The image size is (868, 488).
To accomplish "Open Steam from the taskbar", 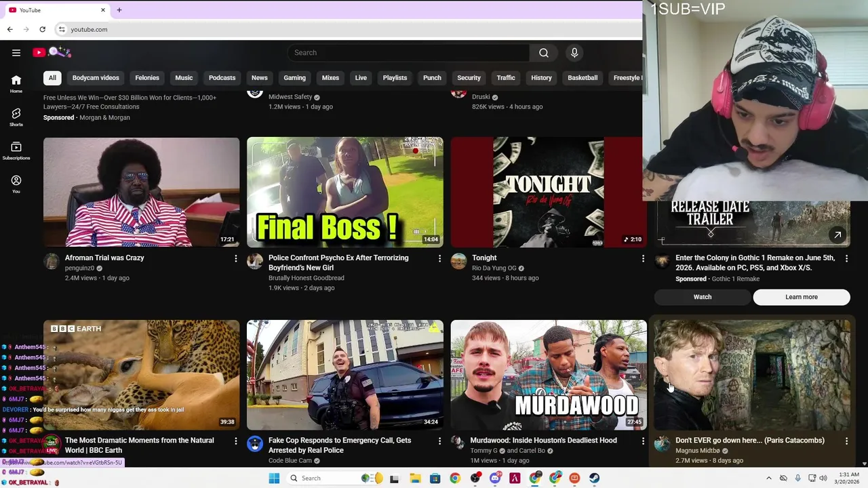I will [594, 479].
